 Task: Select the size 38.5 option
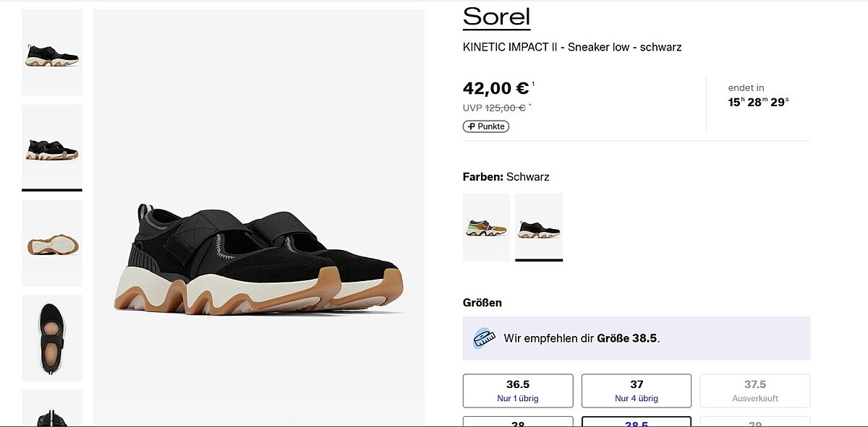coord(637,422)
